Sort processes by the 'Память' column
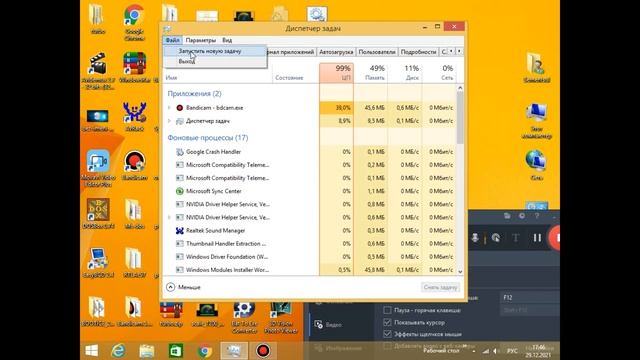 (x=371, y=73)
